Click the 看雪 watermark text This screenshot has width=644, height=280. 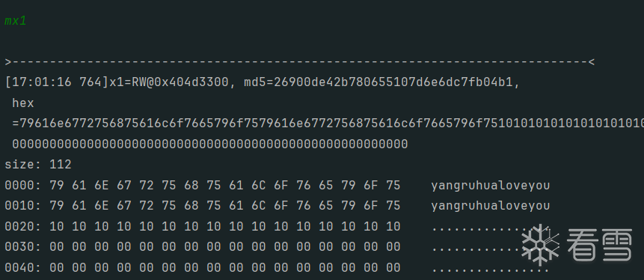(600, 245)
